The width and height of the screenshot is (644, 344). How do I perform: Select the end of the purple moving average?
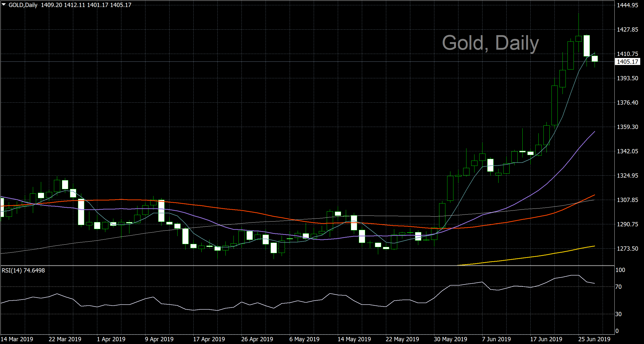(594, 132)
